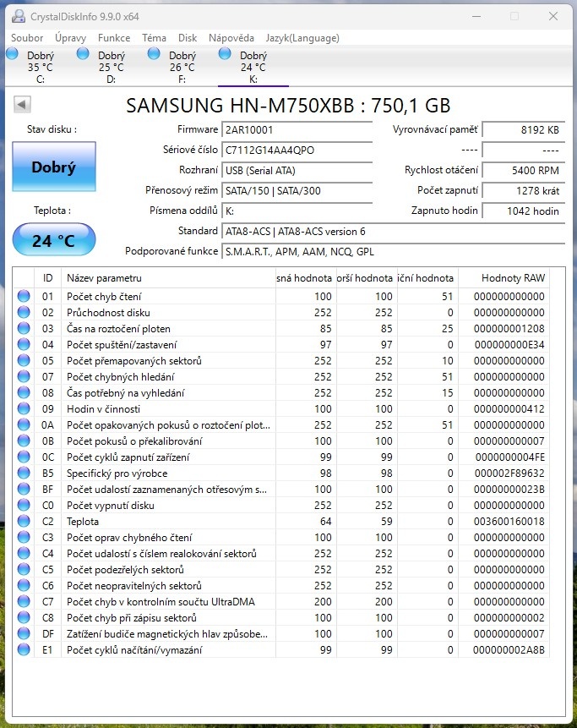Click the rotation rate field 5400 RPM
Screen dimensions: 577x728
click(524, 171)
